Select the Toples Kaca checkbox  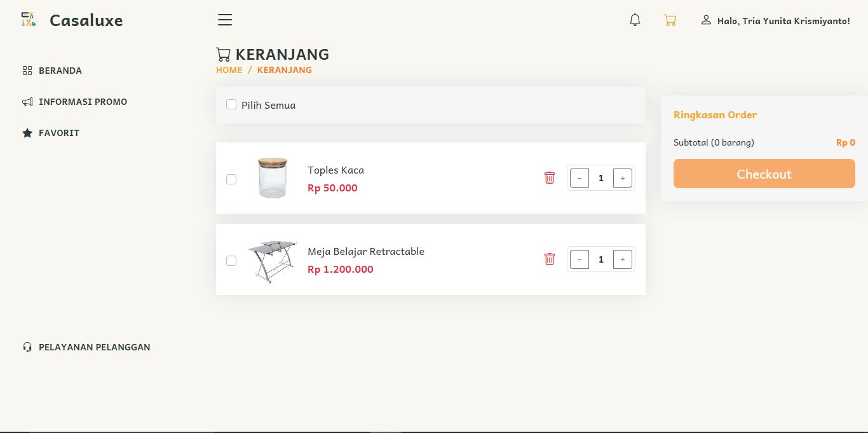coord(231,179)
